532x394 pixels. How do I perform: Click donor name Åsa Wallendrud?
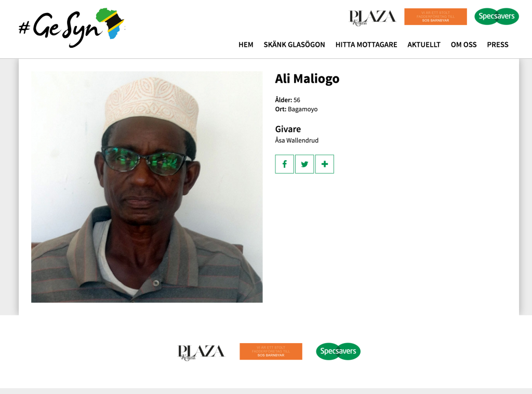[x=297, y=140]
